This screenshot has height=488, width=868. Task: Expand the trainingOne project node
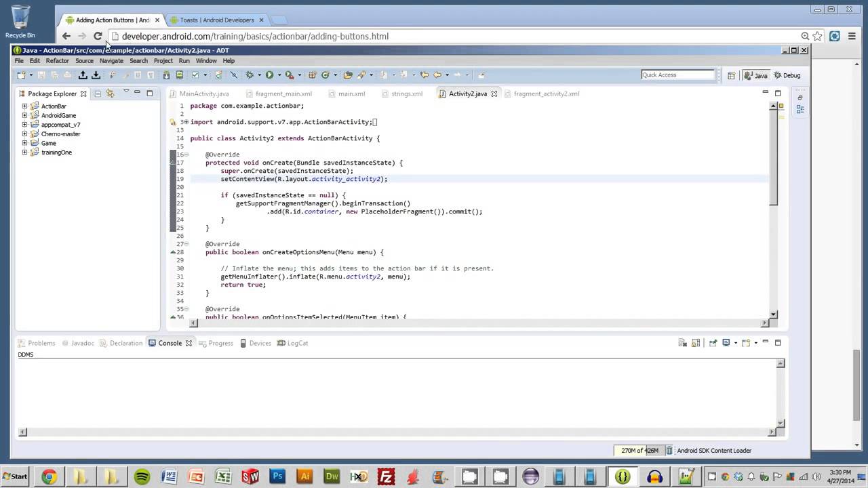25,152
